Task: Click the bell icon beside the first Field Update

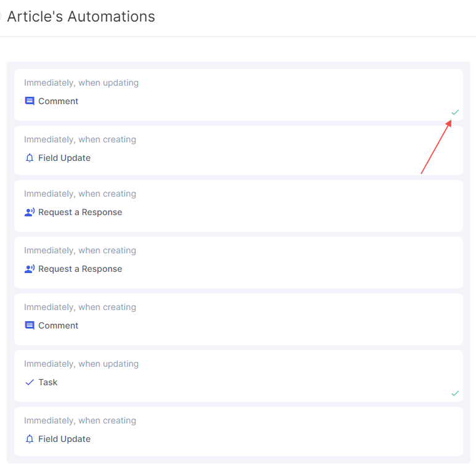Action: [30, 158]
